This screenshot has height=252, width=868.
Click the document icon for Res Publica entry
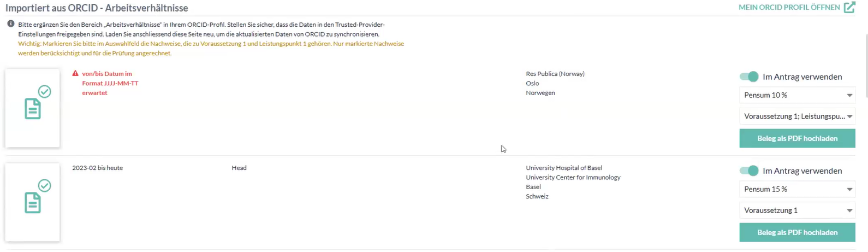coord(33,109)
